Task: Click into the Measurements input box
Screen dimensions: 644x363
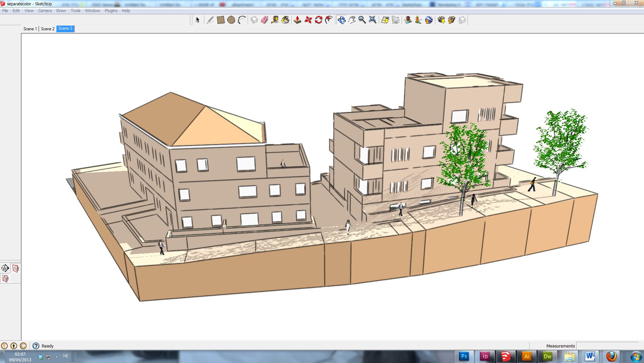Action: click(x=607, y=346)
